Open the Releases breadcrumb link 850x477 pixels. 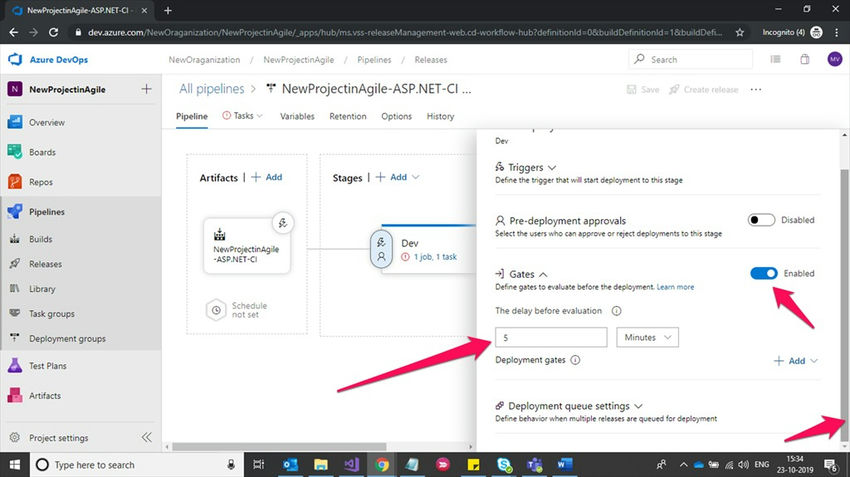click(430, 60)
